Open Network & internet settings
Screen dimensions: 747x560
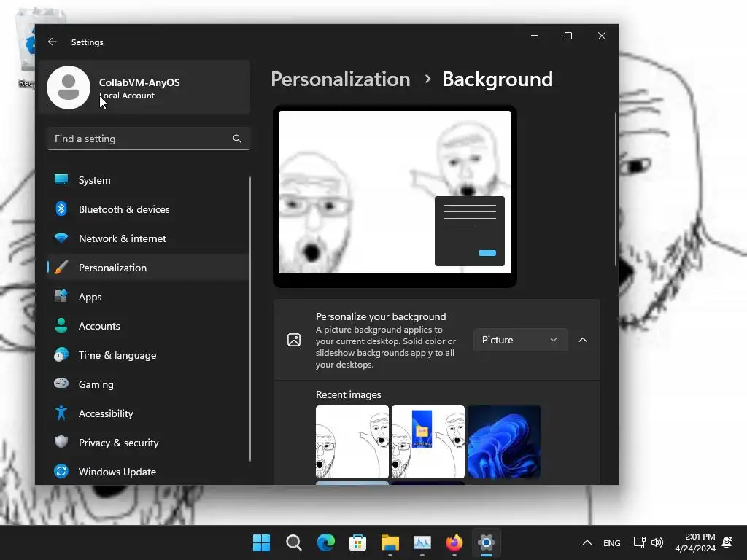(147, 238)
